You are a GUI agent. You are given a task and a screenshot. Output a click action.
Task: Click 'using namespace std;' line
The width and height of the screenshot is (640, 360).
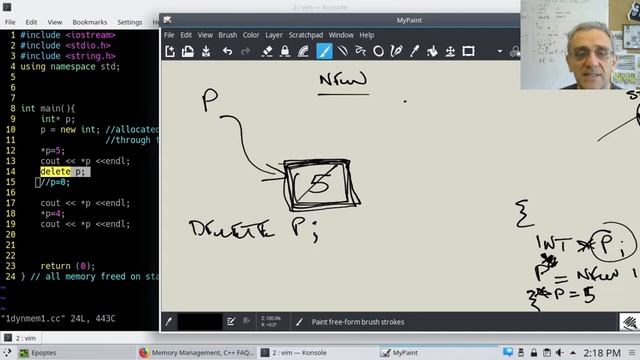coord(70,67)
